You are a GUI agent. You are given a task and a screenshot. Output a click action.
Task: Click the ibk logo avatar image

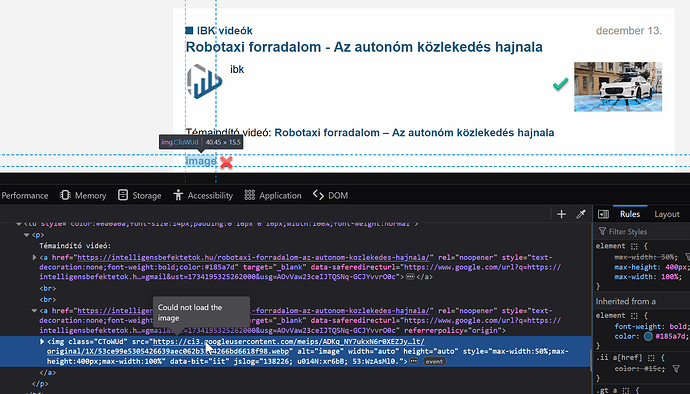coord(204,81)
